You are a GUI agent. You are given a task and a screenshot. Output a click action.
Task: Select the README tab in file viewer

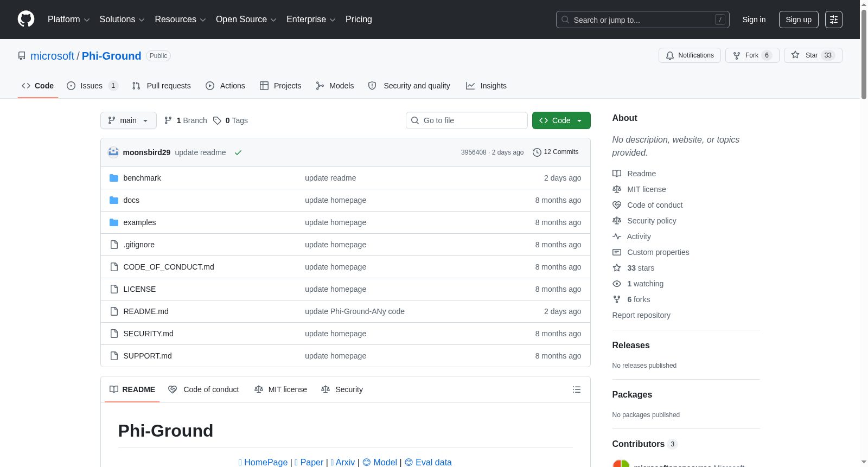click(x=132, y=389)
